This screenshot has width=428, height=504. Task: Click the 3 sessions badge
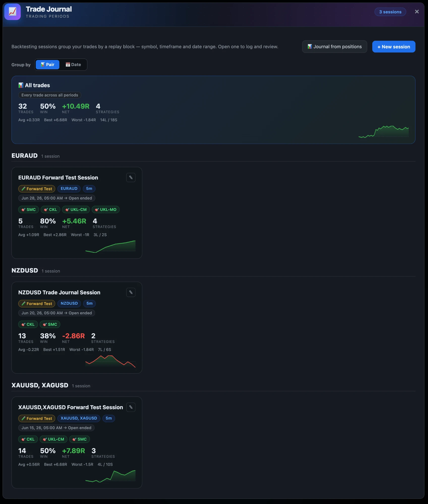coord(390,12)
